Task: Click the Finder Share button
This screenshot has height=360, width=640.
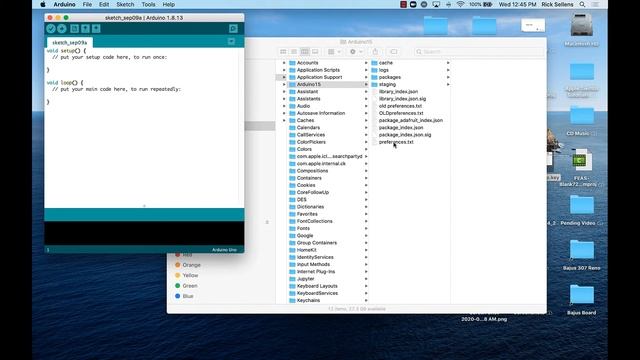Action: point(375,52)
